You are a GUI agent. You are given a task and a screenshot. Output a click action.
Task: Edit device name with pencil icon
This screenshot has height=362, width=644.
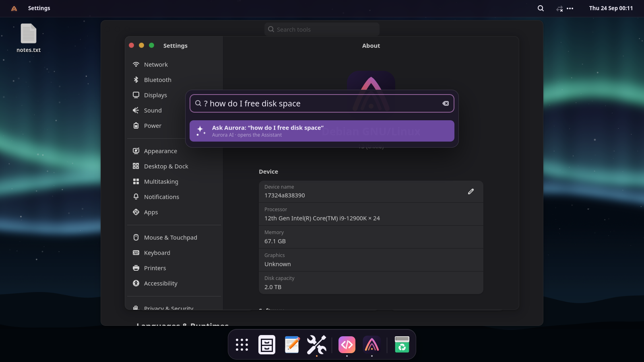(471, 191)
